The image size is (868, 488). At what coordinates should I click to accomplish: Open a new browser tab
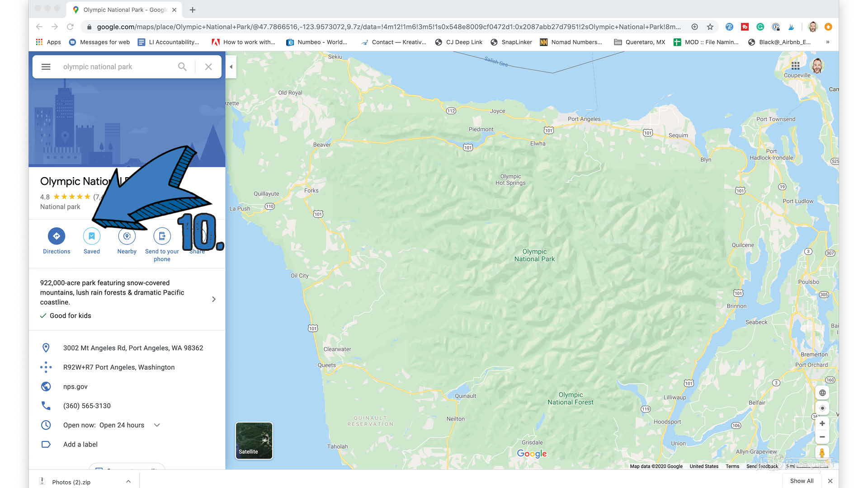click(193, 9)
